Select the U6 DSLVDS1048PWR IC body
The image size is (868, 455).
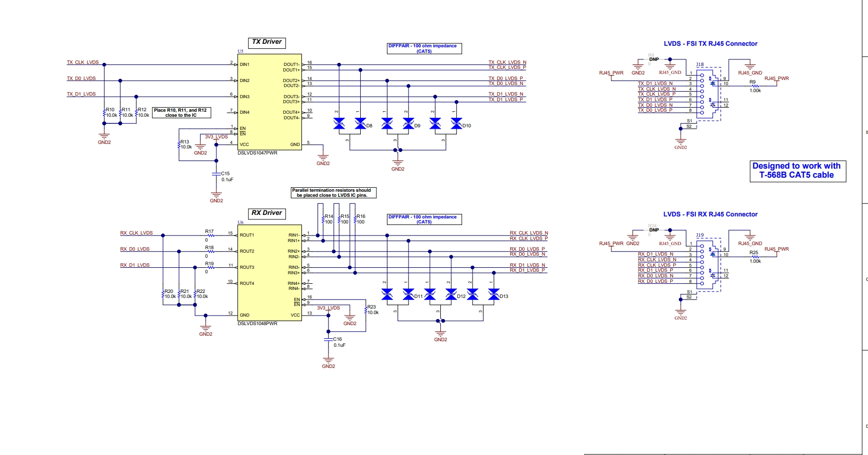(x=270, y=272)
